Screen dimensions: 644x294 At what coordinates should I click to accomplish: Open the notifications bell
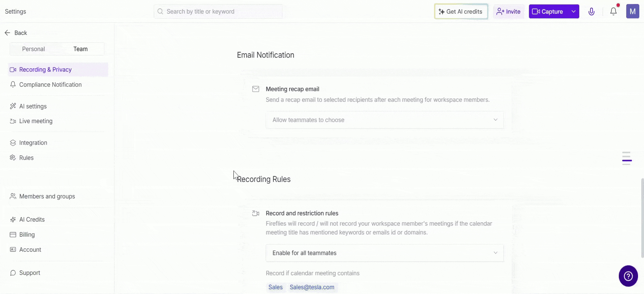613,11
